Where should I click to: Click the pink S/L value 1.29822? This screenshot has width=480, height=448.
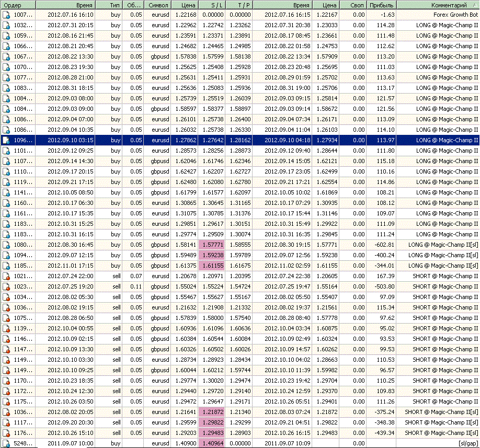(x=212, y=422)
